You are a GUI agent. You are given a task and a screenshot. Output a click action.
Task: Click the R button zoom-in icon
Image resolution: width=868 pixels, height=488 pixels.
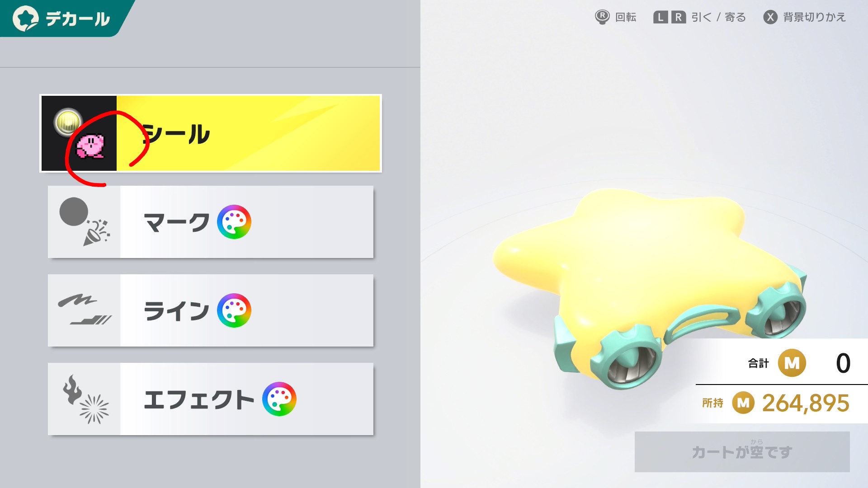point(679,17)
